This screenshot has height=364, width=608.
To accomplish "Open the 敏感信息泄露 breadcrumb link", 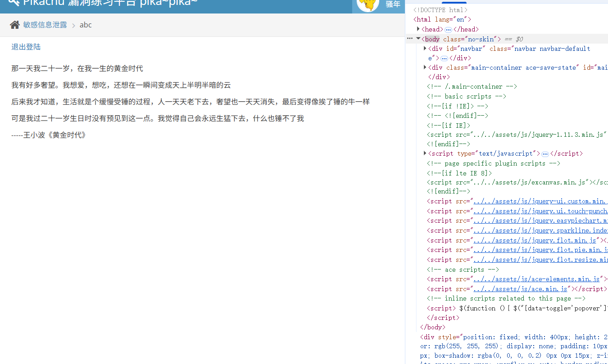I will (45, 25).
